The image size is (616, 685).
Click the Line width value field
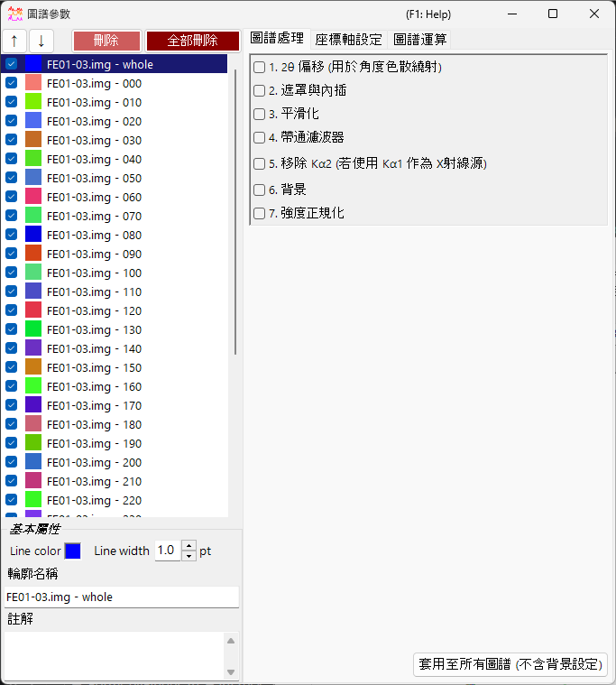168,551
